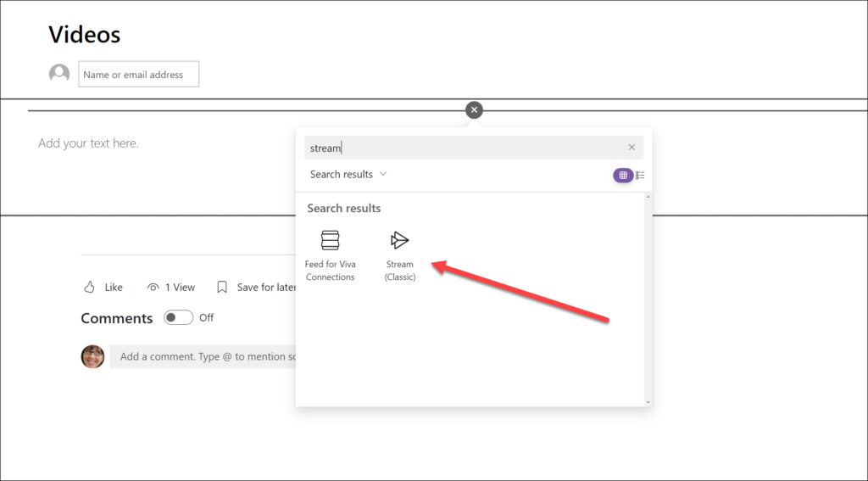The height and width of the screenshot is (481, 868).
Task: Like the page
Action: 103,287
